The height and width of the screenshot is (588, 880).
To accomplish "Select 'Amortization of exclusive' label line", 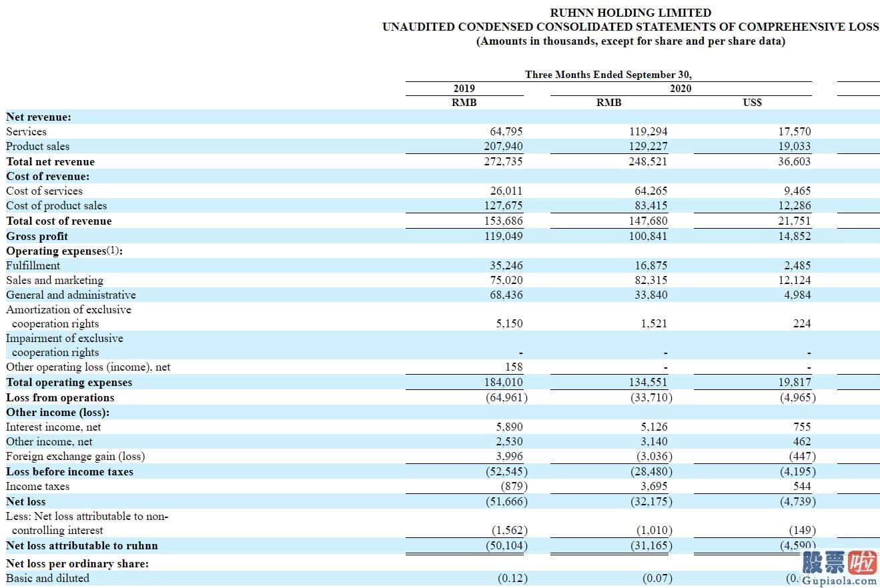I will (x=69, y=310).
